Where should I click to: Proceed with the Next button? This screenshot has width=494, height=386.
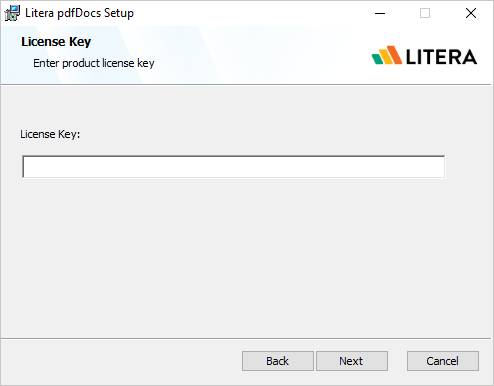(352, 361)
